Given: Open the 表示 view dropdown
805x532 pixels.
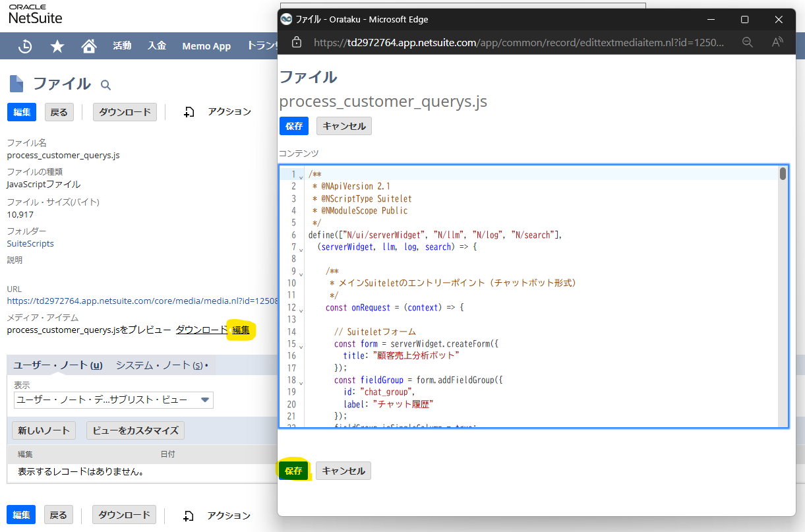Looking at the screenshot, I should pyautogui.click(x=113, y=399).
